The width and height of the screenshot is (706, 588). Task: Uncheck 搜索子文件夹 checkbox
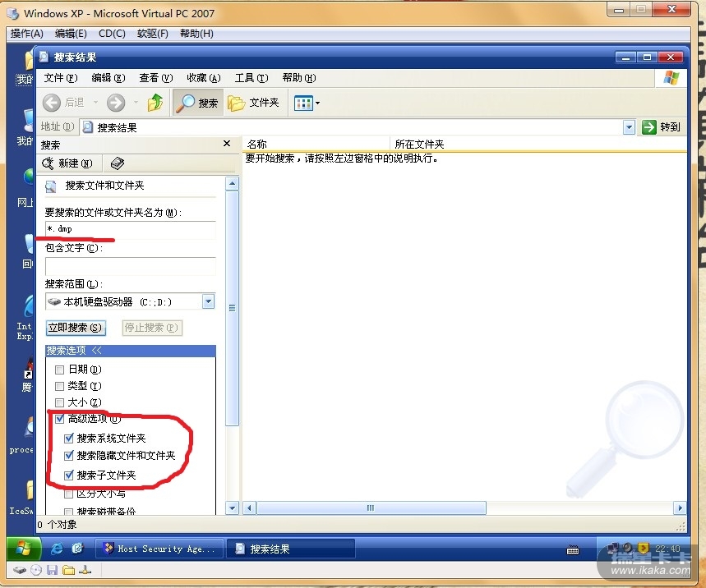click(x=69, y=475)
